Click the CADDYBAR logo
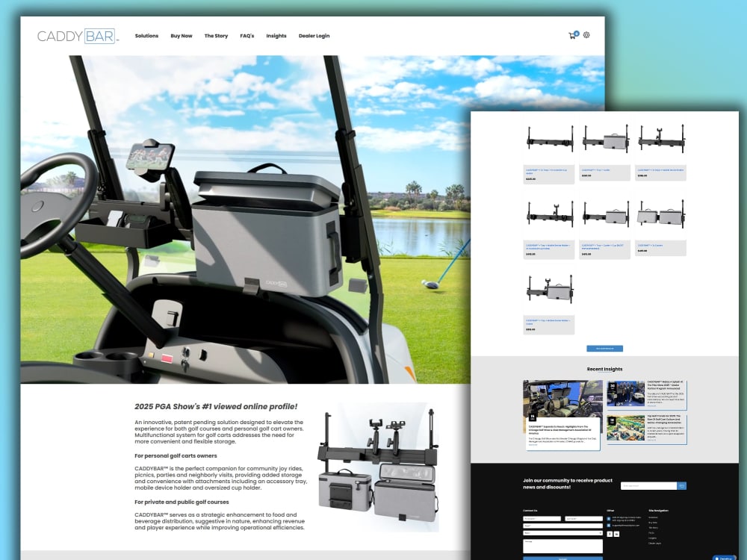Viewport: 747px width, 560px height. coord(78,36)
